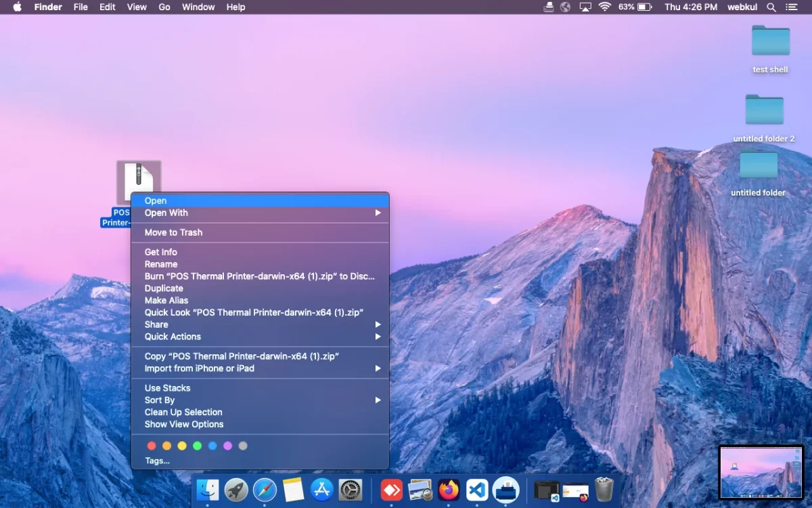Click Spotlight search magnifier in menu bar

click(x=771, y=7)
